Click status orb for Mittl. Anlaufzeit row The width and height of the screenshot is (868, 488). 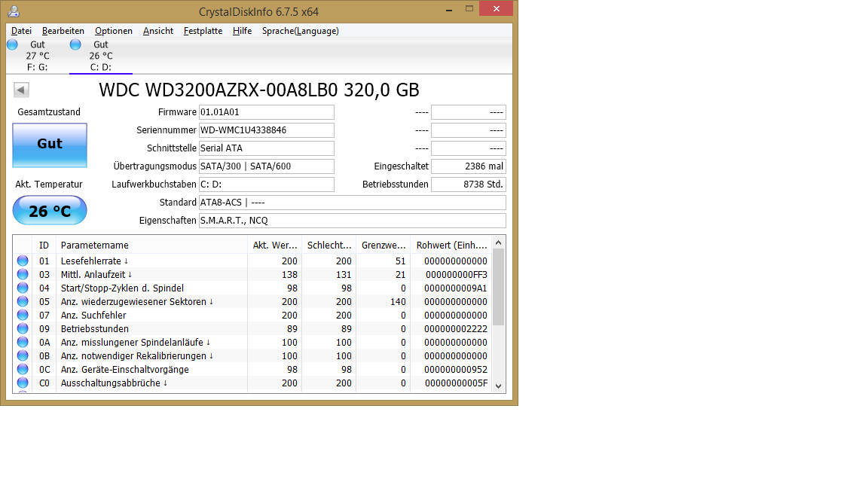click(23, 274)
